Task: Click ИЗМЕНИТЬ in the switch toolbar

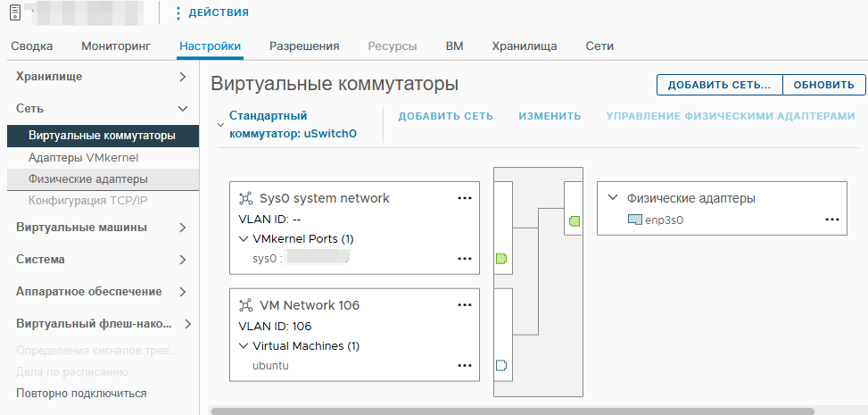Action: click(x=550, y=116)
